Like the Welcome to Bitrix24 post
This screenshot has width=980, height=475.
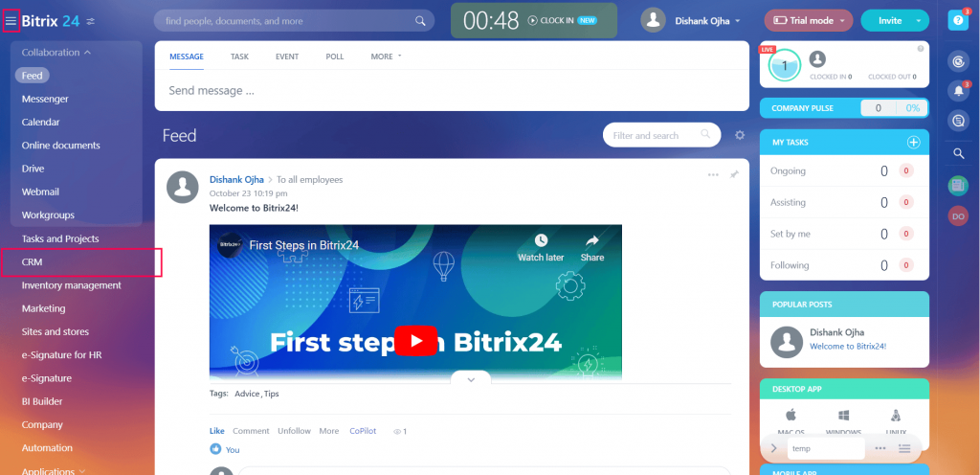tap(217, 431)
